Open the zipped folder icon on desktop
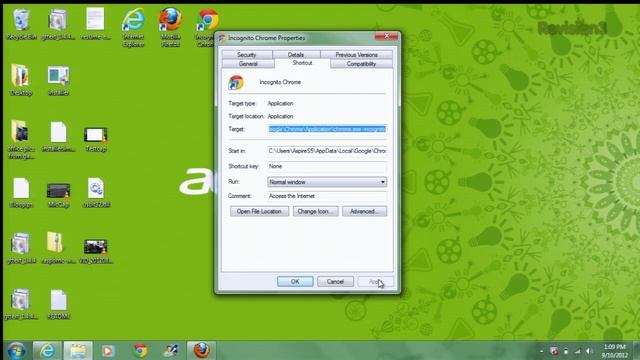The height and width of the screenshot is (360, 640). click(58, 247)
